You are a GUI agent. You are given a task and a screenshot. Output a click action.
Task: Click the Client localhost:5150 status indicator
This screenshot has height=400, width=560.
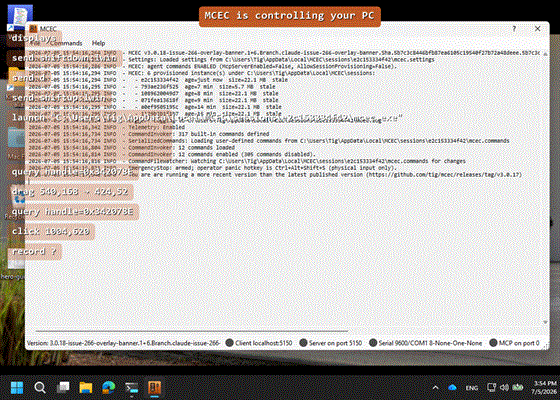tap(259, 343)
